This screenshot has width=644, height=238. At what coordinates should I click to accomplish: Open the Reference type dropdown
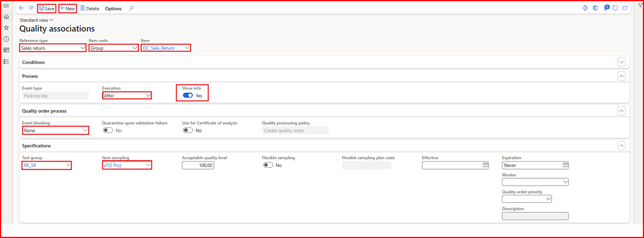pos(53,48)
